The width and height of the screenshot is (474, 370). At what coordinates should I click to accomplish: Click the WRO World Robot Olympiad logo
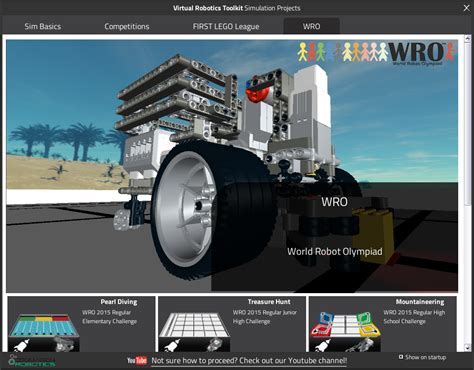[376, 53]
